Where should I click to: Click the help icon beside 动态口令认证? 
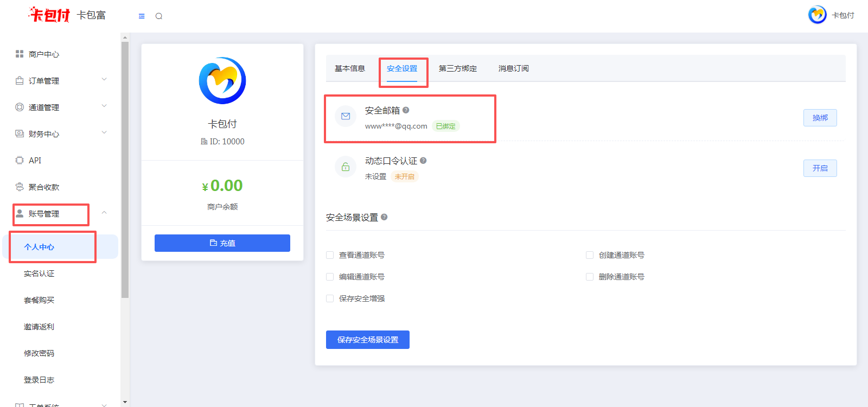[x=423, y=161]
